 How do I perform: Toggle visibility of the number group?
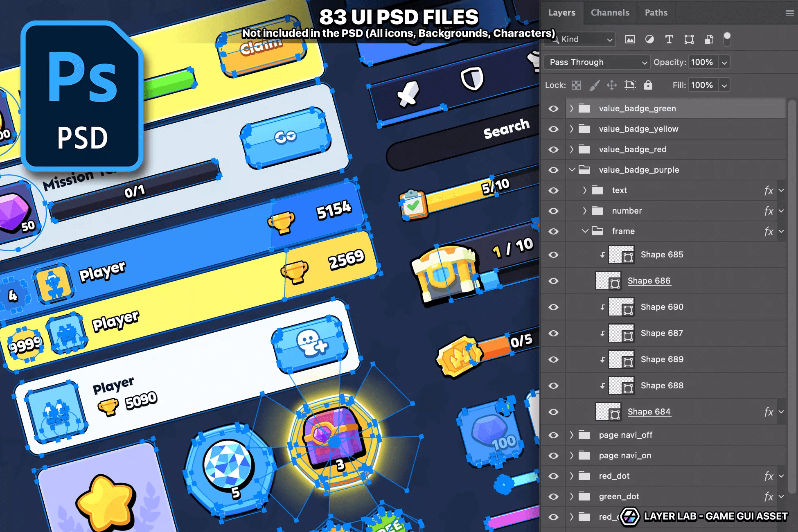click(553, 211)
